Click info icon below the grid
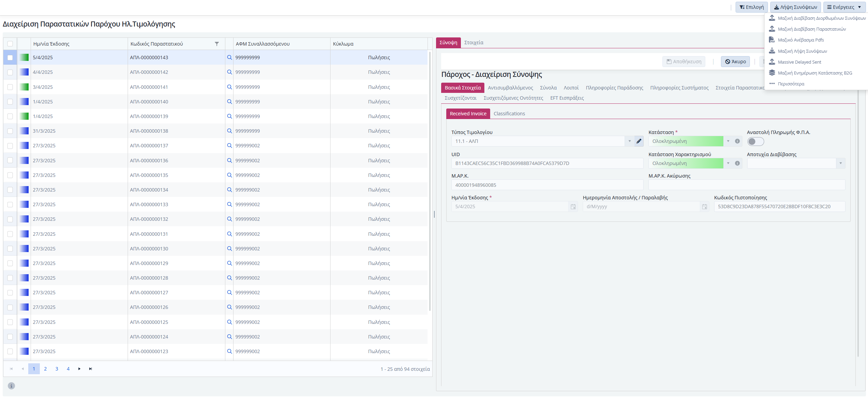The width and height of the screenshot is (868, 397). tap(11, 386)
